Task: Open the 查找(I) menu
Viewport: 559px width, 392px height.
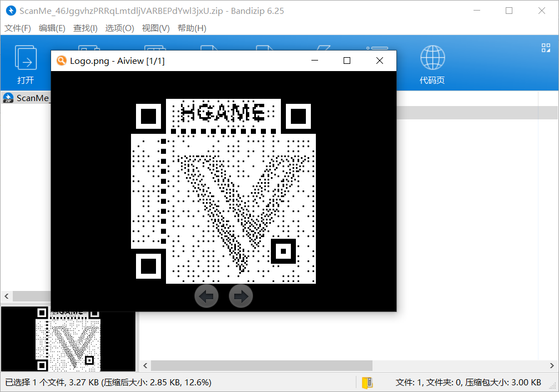Action: [x=85, y=28]
